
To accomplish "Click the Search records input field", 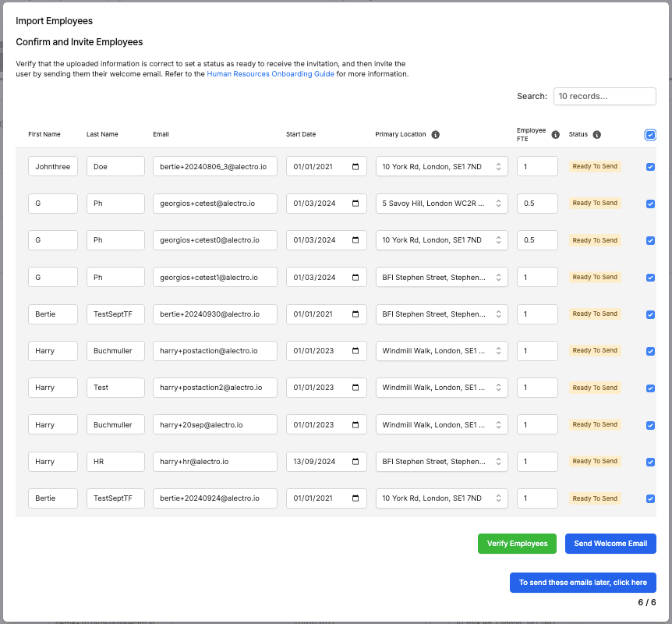I will 604,96.
